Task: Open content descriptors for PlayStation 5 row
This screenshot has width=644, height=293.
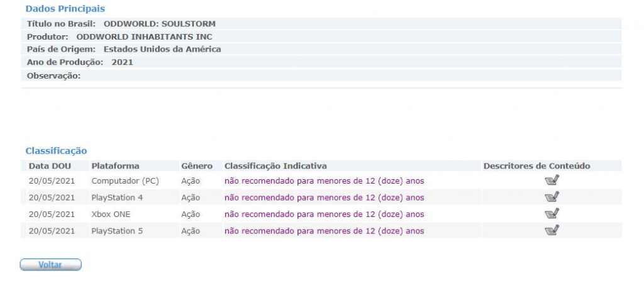Action: click(552, 230)
